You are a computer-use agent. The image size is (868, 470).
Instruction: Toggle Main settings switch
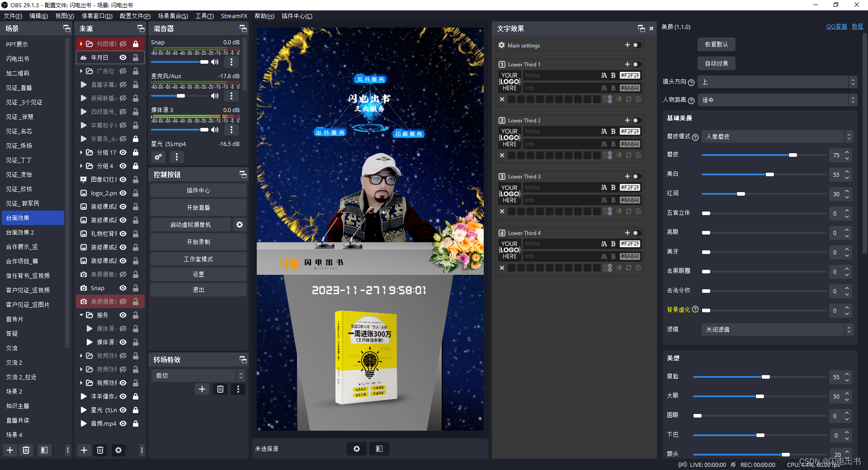637,45
